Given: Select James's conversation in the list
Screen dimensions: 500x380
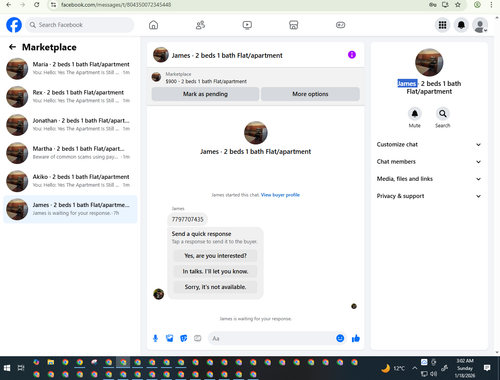Looking at the screenshot, I should coord(70,209).
